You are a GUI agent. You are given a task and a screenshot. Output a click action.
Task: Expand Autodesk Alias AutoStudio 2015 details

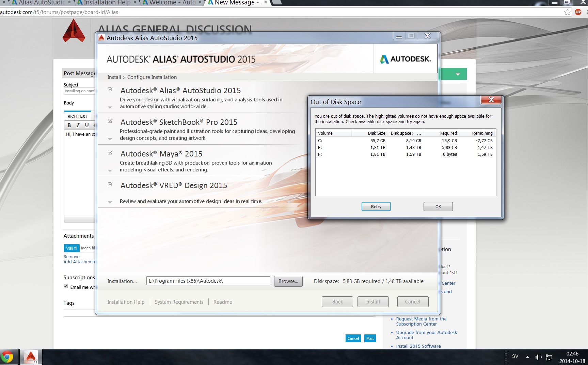pyautogui.click(x=110, y=107)
